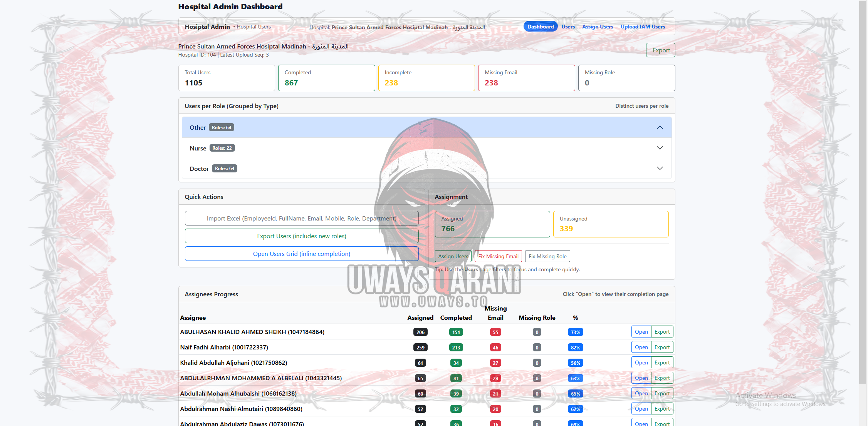The height and width of the screenshot is (426, 868).
Task: Click the 55 missing email badge for ABDULHASAN
Action: (x=495, y=332)
